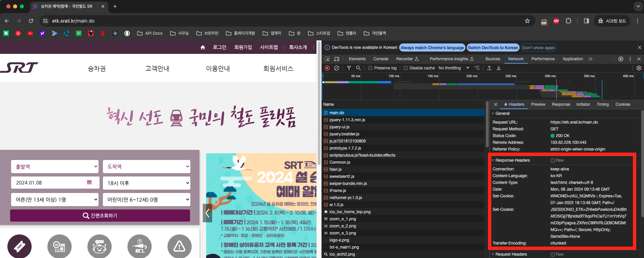Image resolution: width=644 pixels, height=258 pixels.
Task: Open the 도착역 arrival station dropdown
Action: tap(147, 166)
